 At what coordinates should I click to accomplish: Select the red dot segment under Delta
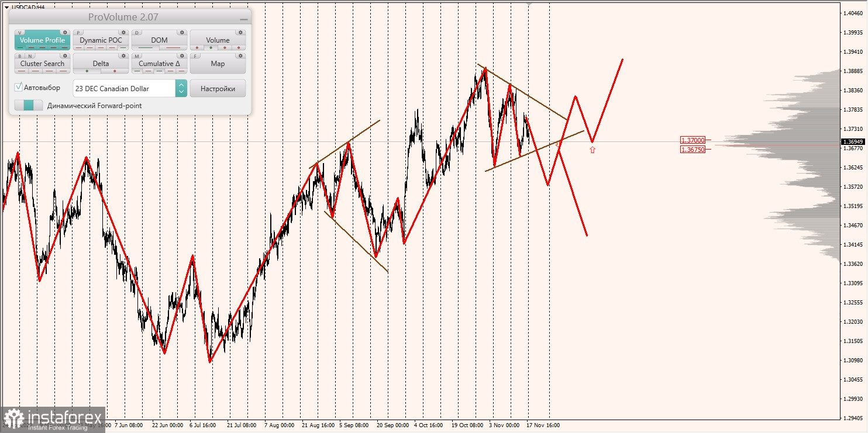(x=115, y=71)
